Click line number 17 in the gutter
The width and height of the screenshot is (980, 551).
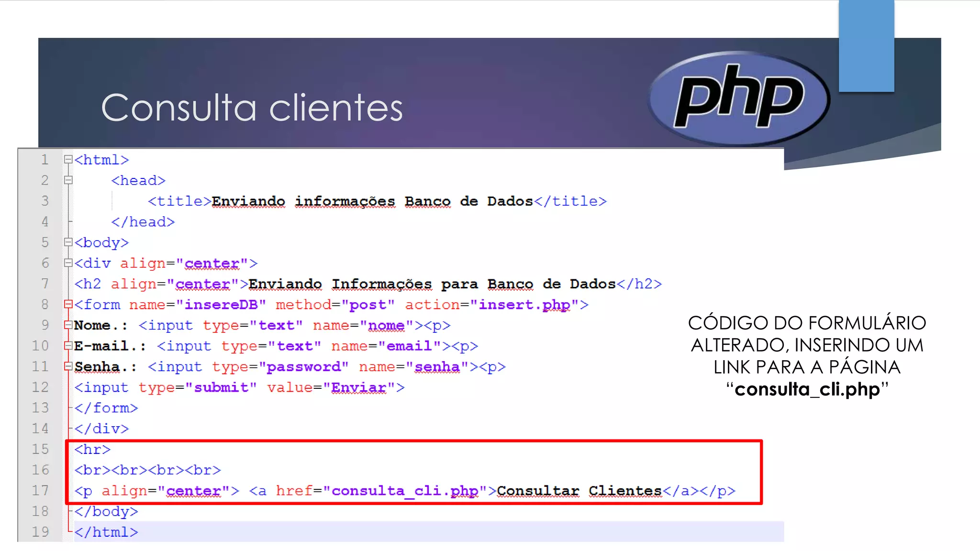click(x=40, y=490)
